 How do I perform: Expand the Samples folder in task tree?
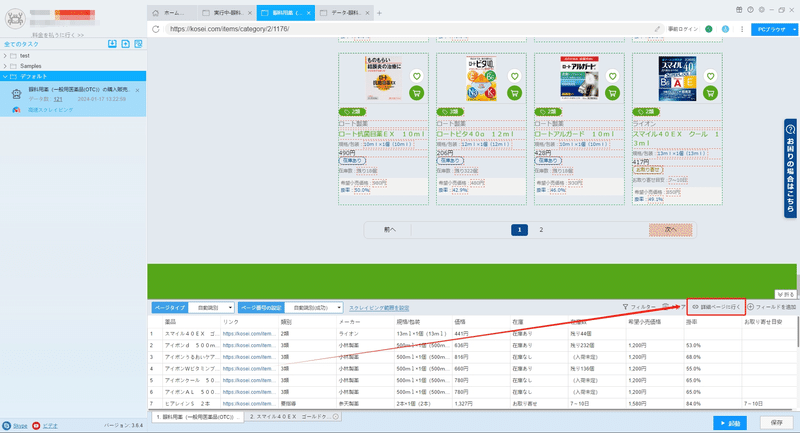(5, 66)
